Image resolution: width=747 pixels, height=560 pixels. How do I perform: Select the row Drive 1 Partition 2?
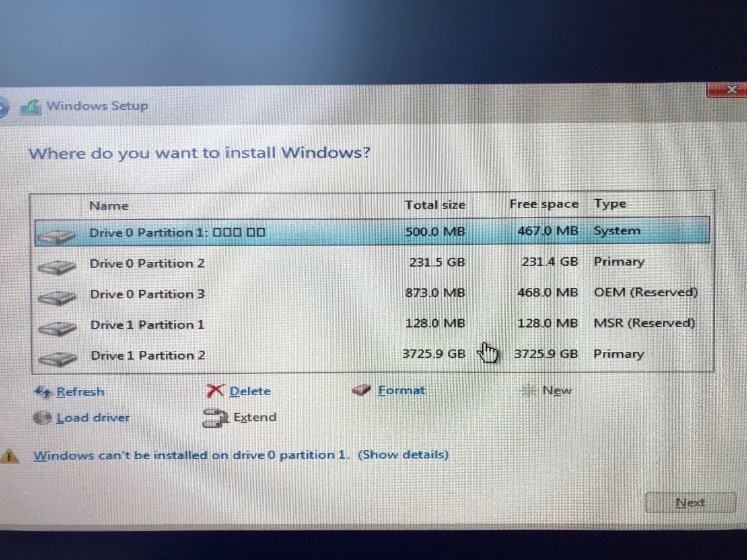point(373,355)
